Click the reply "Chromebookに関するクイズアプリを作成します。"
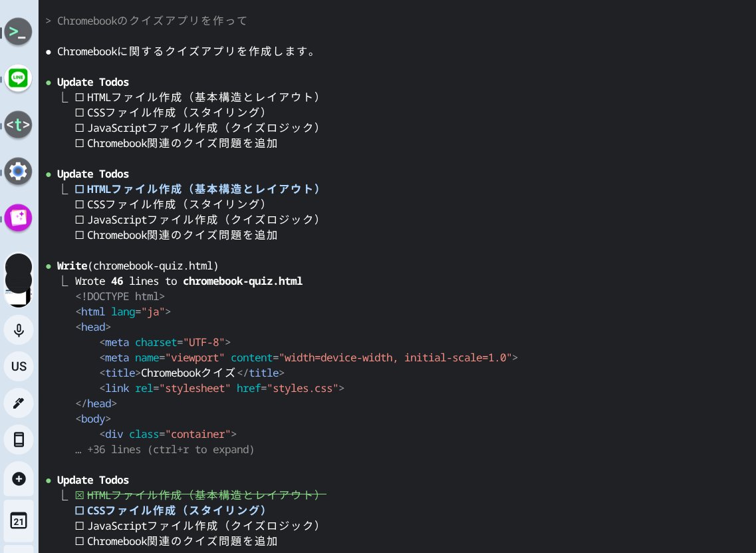The width and height of the screenshot is (756, 553). click(x=186, y=51)
